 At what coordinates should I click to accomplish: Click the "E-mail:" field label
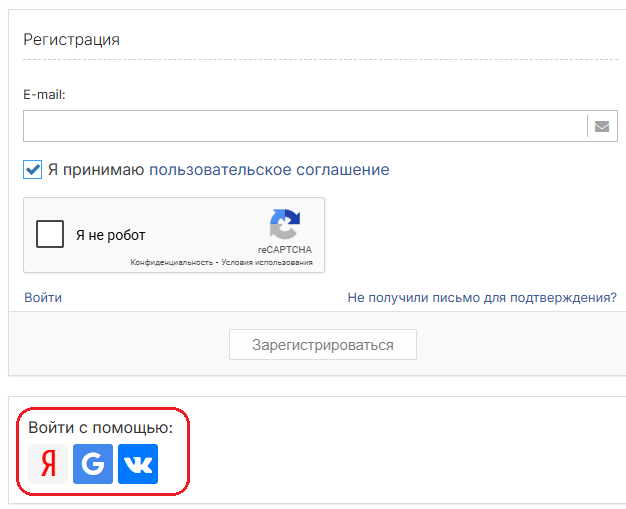click(x=44, y=95)
